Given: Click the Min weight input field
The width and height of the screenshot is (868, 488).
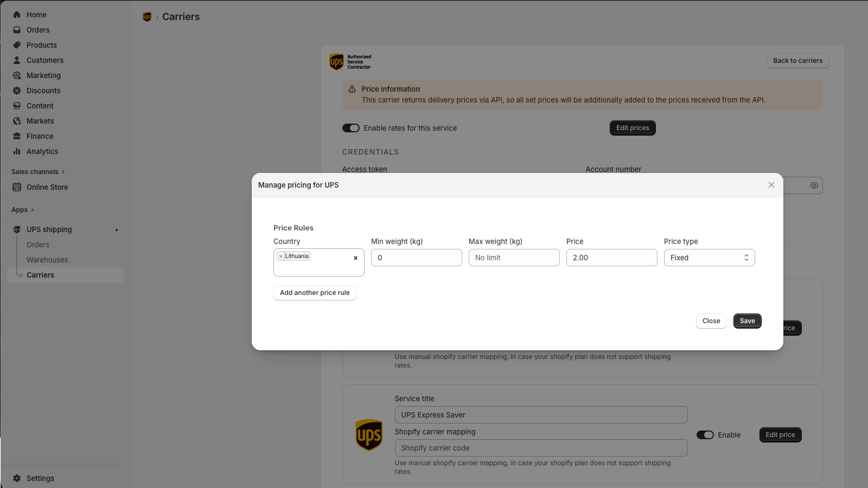Looking at the screenshot, I should [x=417, y=258].
